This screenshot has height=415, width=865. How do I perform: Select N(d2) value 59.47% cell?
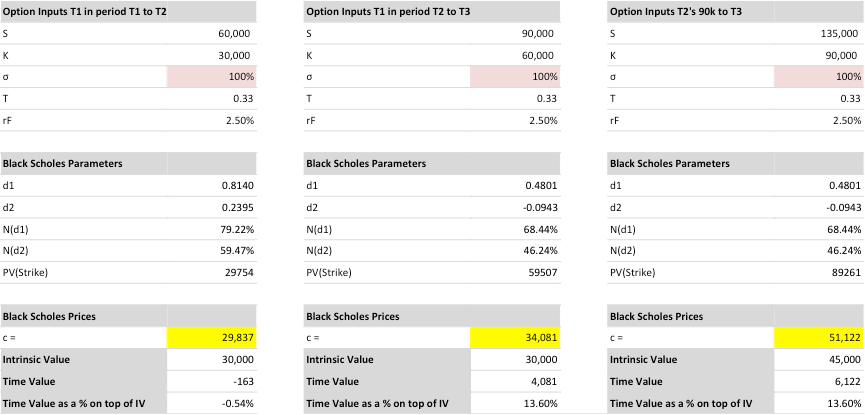[211, 251]
